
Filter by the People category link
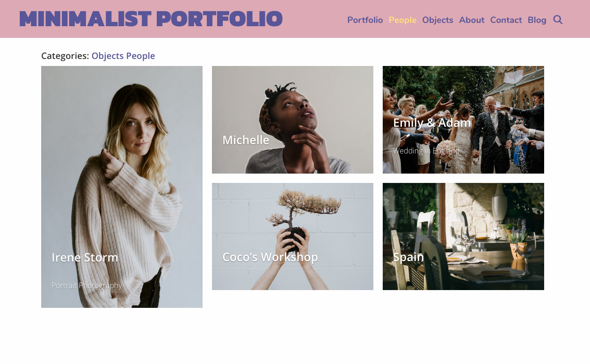point(140,56)
